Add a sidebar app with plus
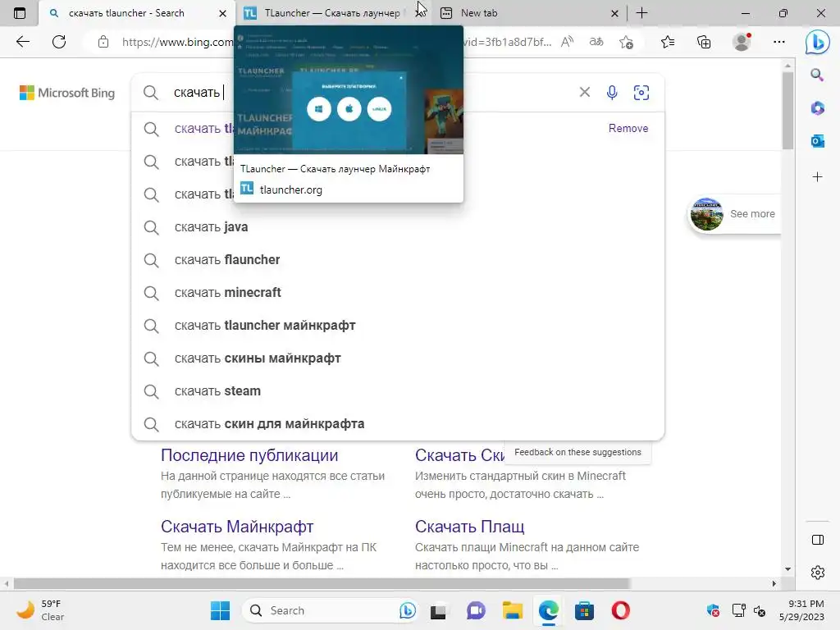The height and width of the screenshot is (630, 840). tap(817, 177)
